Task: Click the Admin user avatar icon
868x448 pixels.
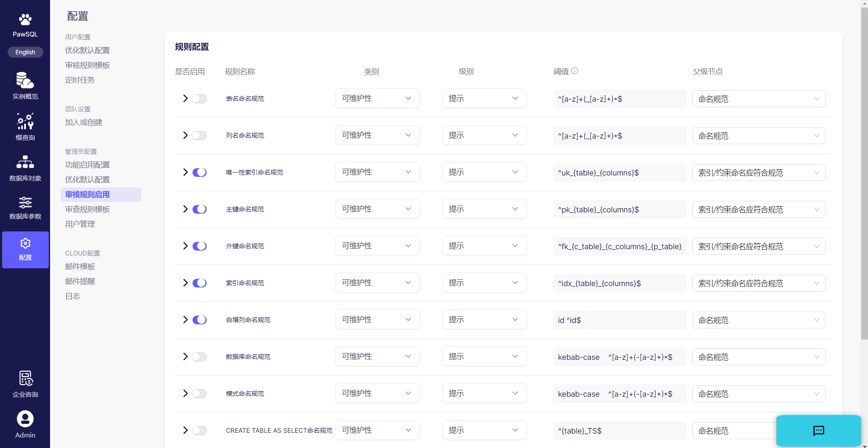Action: [x=25, y=419]
